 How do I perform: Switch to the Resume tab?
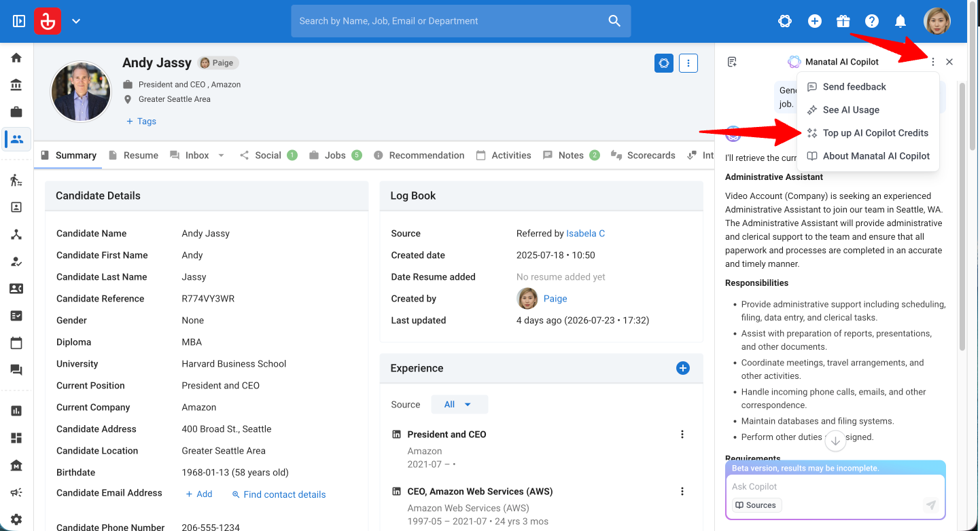point(133,155)
